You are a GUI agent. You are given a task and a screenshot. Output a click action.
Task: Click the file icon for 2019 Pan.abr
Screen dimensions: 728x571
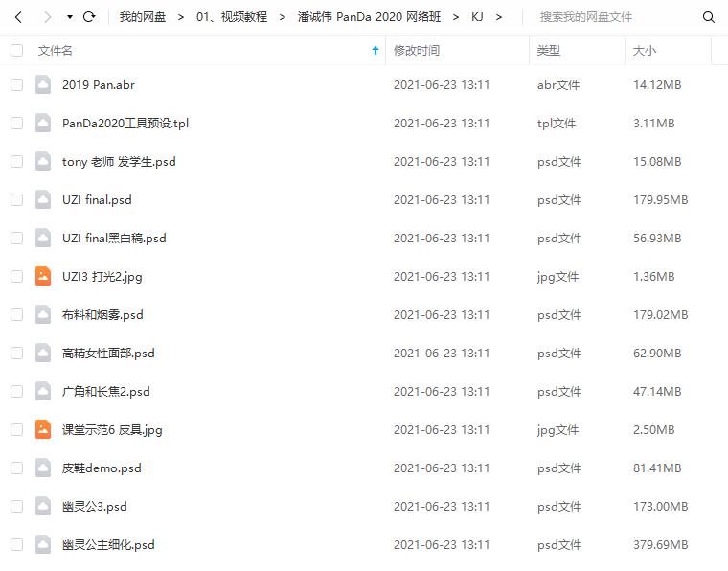pos(43,85)
